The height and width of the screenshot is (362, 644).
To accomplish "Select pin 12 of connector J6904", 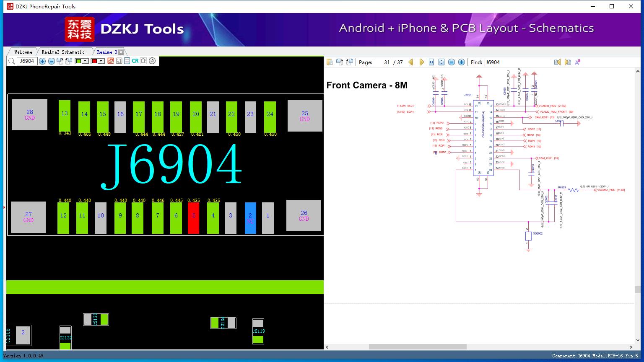I will coord(63,218).
